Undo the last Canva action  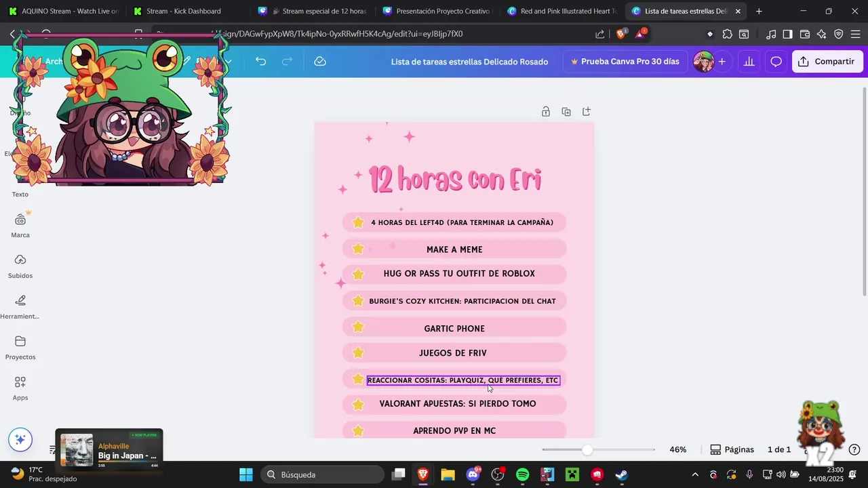[260, 61]
